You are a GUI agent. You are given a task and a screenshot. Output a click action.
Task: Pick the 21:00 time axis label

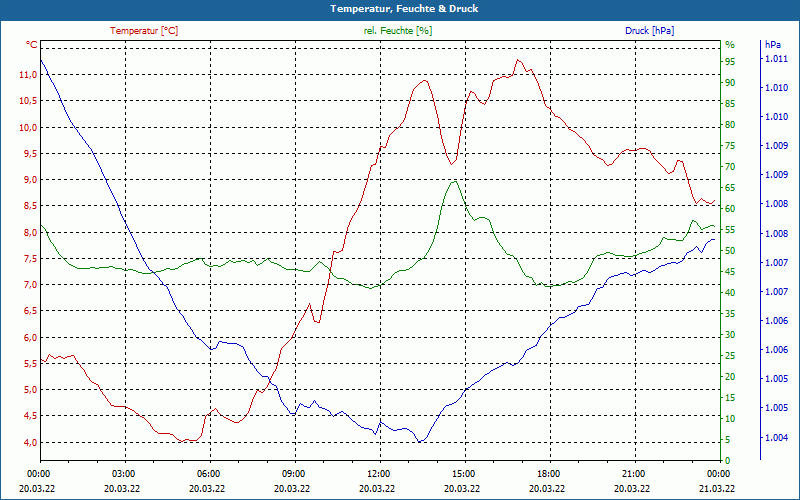coord(633,473)
